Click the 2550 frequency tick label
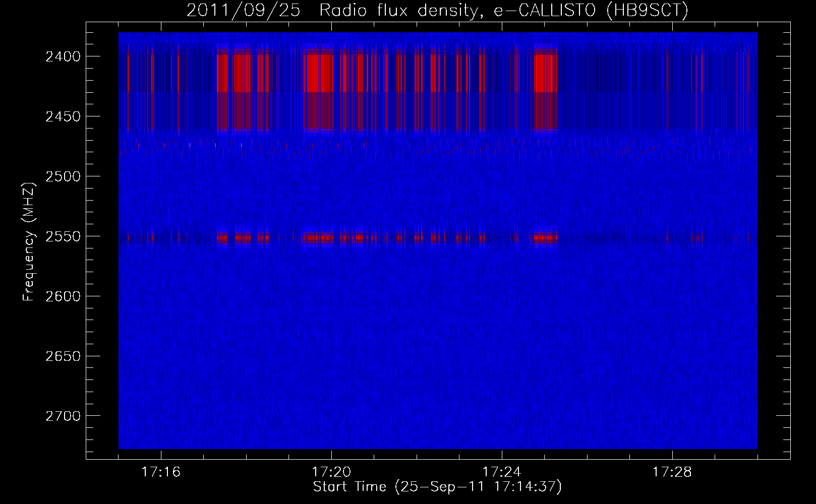The image size is (816, 504). [63, 236]
